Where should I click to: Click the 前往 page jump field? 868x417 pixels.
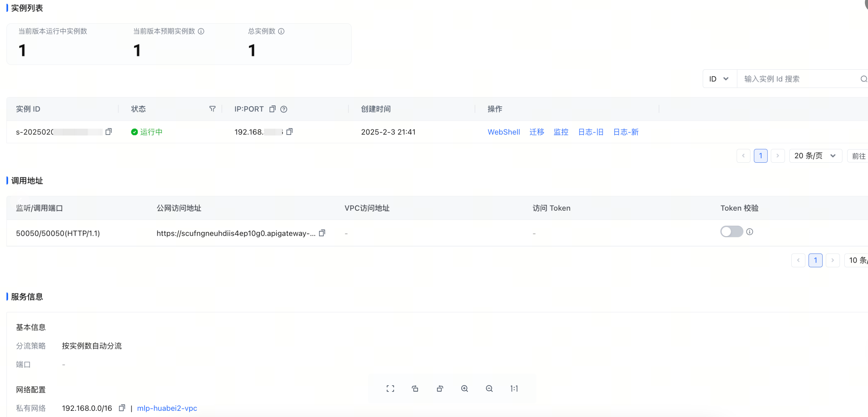point(858,156)
